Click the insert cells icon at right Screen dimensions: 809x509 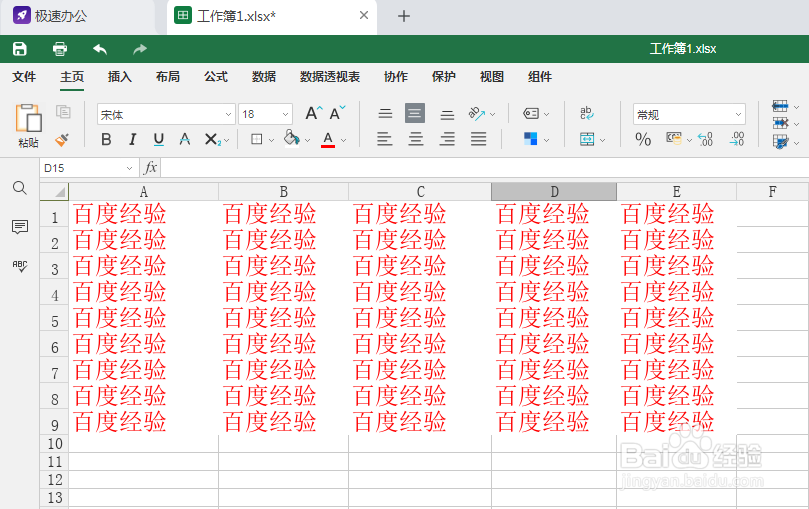point(780,107)
